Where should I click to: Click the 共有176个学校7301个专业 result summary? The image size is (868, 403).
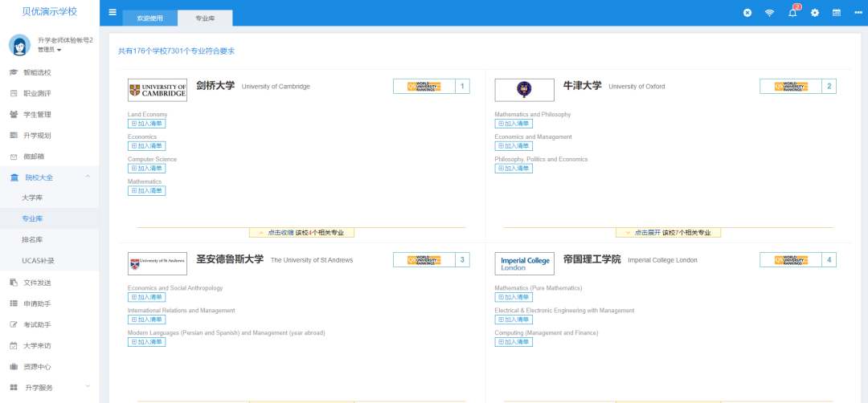[x=176, y=51]
